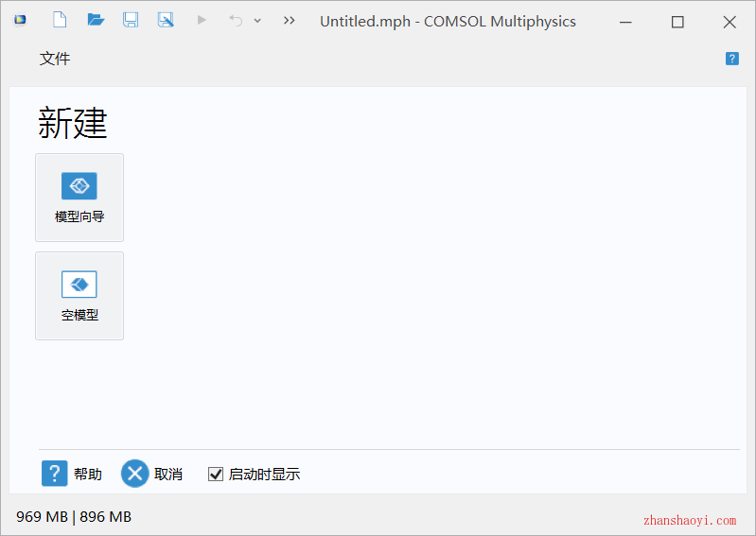Close the COMSOL Multiphysics window

point(730,22)
